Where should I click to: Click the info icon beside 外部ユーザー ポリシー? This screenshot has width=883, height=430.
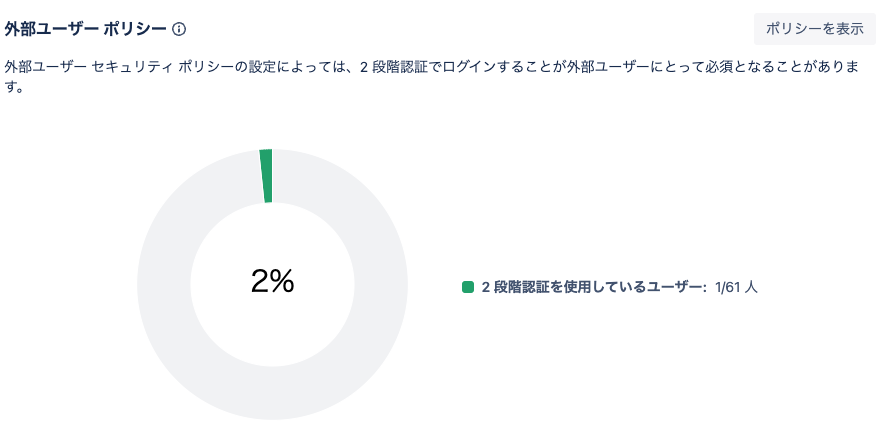(179, 29)
